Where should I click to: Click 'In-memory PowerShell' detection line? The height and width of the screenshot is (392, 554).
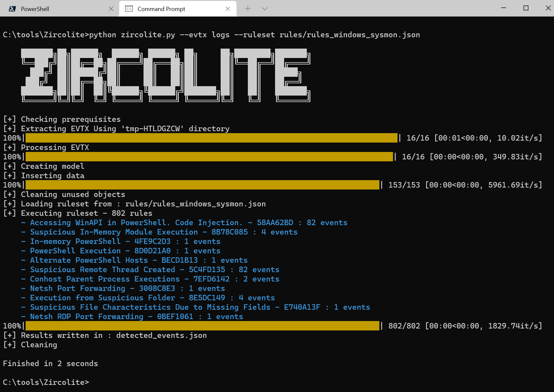pyautogui.click(x=121, y=241)
